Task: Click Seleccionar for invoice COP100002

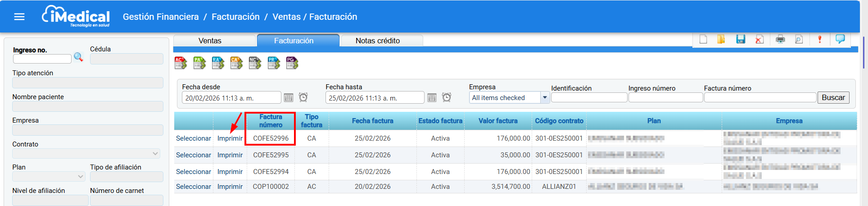Action: click(x=193, y=187)
